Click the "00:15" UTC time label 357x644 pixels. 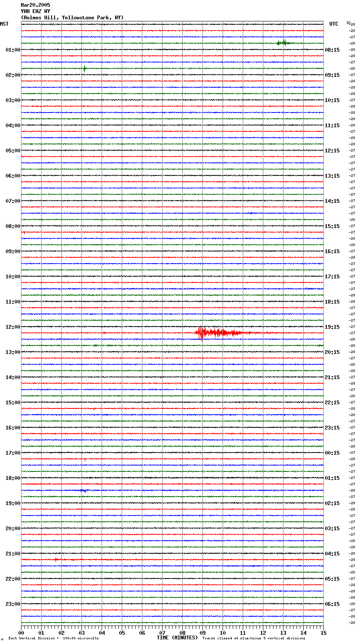point(332,453)
